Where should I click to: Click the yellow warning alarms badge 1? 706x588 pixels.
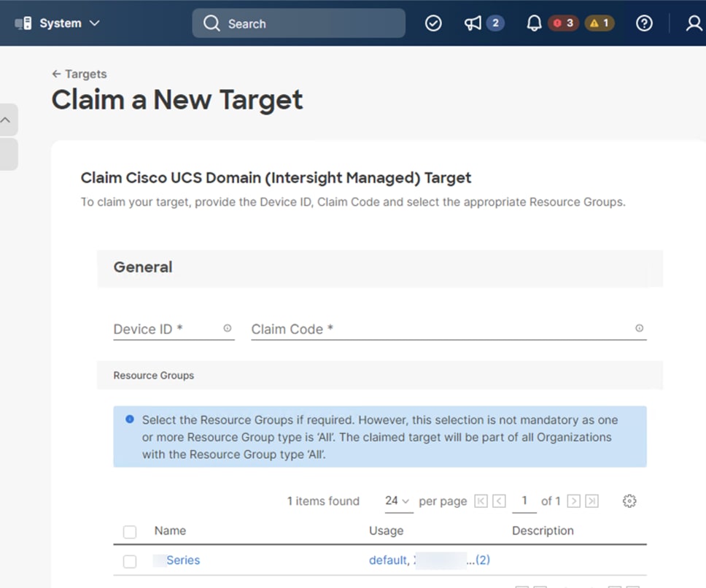pyautogui.click(x=600, y=23)
